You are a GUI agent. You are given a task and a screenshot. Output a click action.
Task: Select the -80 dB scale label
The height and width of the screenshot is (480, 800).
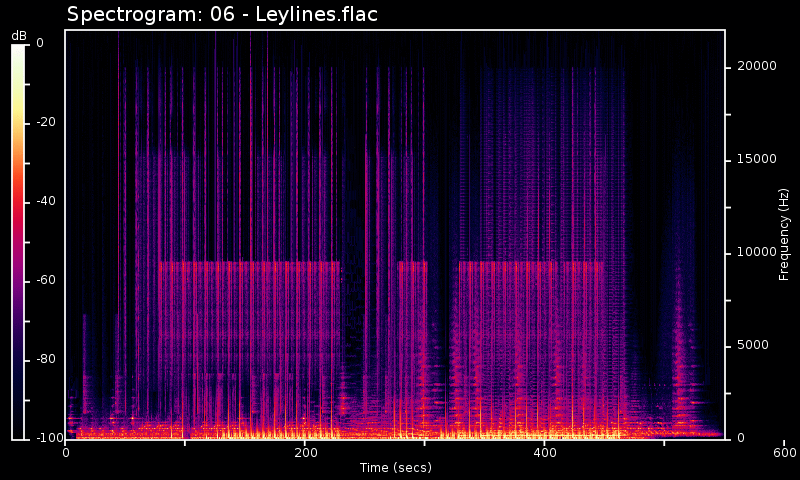pyautogui.click(x=47, y=359)
